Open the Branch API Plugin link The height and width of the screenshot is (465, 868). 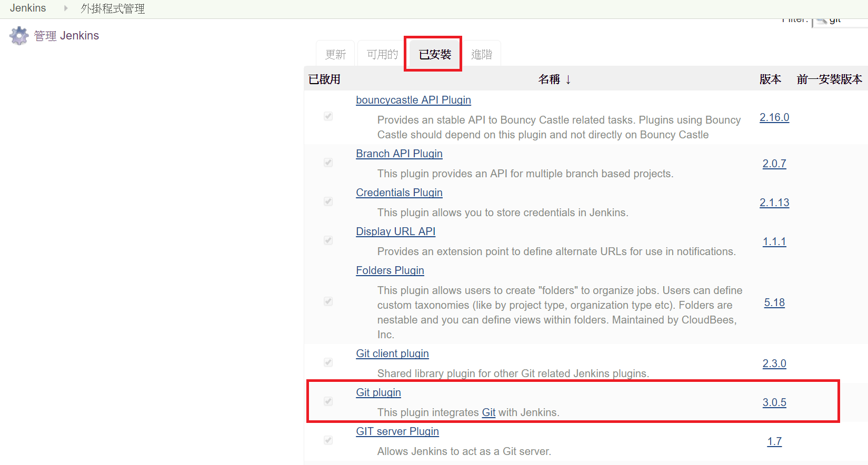click(399, 154)
